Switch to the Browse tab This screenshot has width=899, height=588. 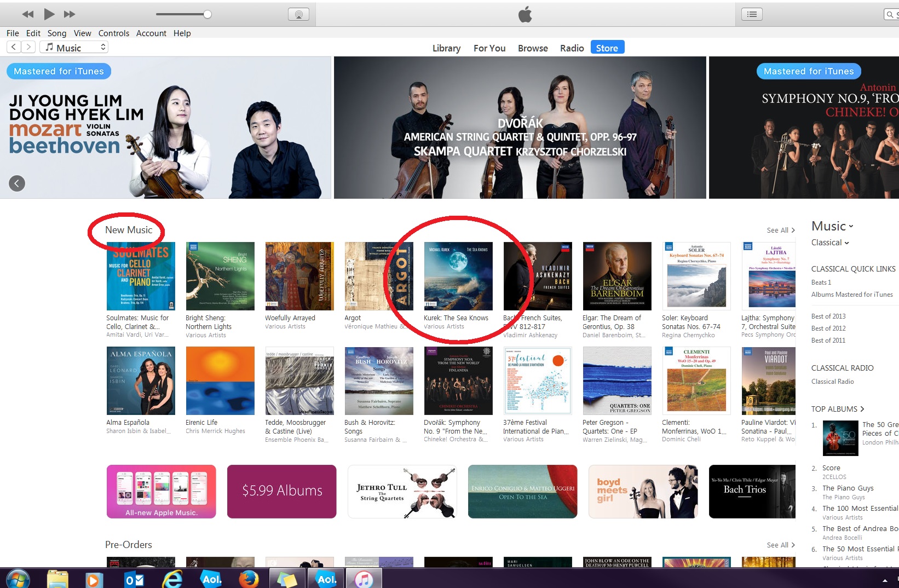(533, 48)
